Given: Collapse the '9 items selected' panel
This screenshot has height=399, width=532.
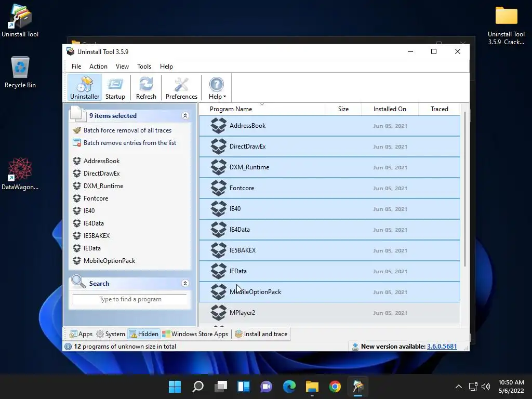Looking at the screenshot, I should 185,116.
